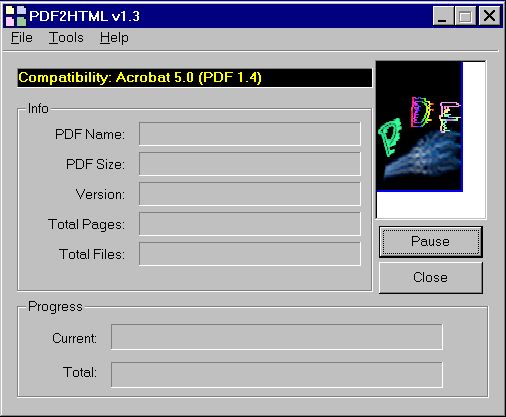
Task: Click the 'PDF Name:' label
Action: pyautogui.click(x=90, y=134)
